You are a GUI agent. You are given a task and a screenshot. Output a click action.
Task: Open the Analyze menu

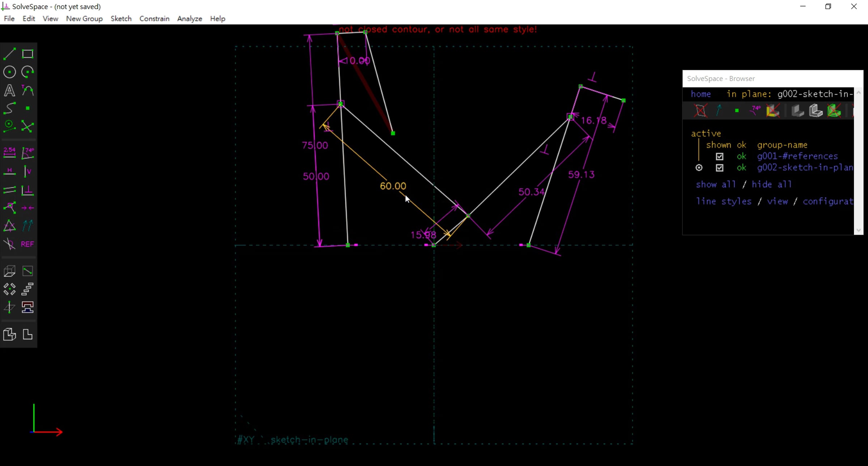tap(190, 18)
